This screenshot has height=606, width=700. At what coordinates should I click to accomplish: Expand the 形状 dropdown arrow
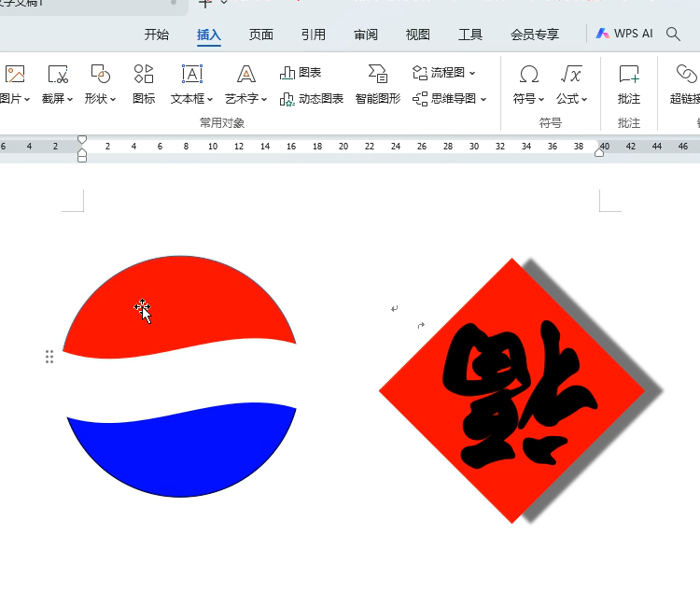pos(113,99)
